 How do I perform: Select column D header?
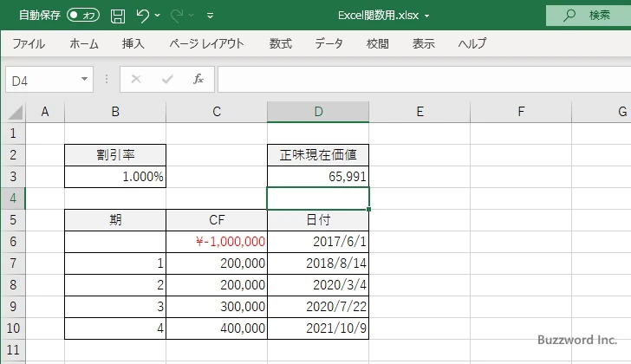click(x=318, y=112)
